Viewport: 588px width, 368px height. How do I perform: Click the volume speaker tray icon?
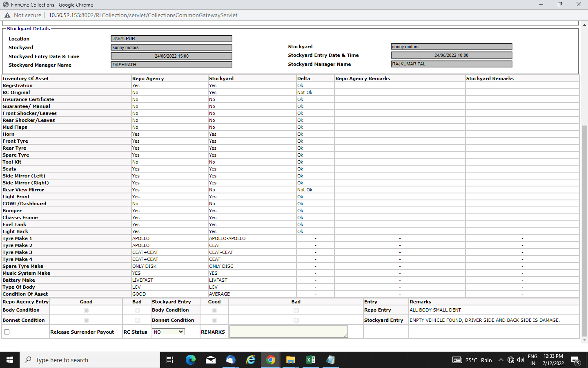pos(521,360)
